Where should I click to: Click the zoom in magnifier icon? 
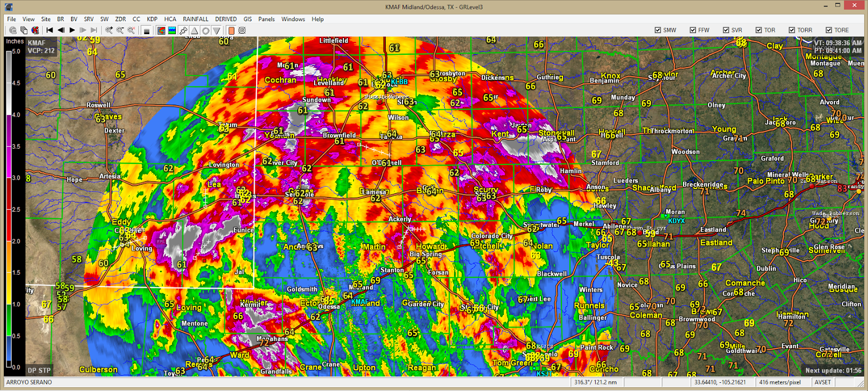point(109,30)
